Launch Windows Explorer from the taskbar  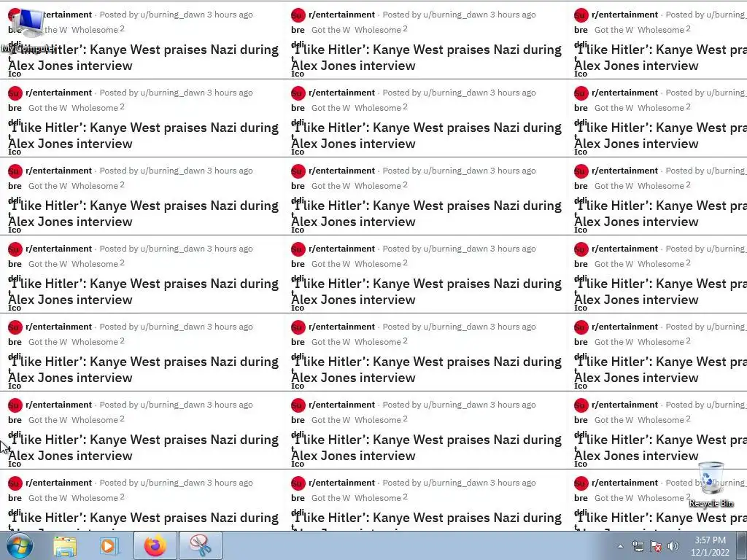pyautogui.click(x=65, y=546)
